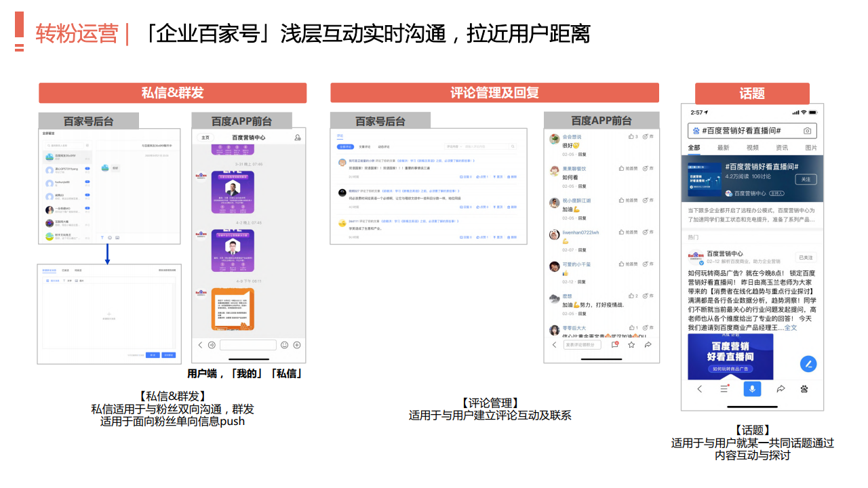This screenshot has width=868, height=488.
Task: Tap username liwenhan0722lwh in comments
Action: click(x=580, y=232)
